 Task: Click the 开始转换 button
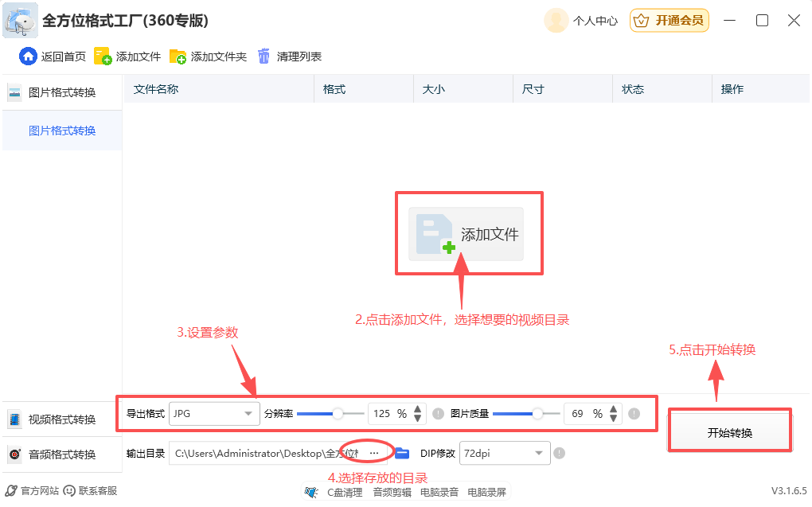(728, 429)
